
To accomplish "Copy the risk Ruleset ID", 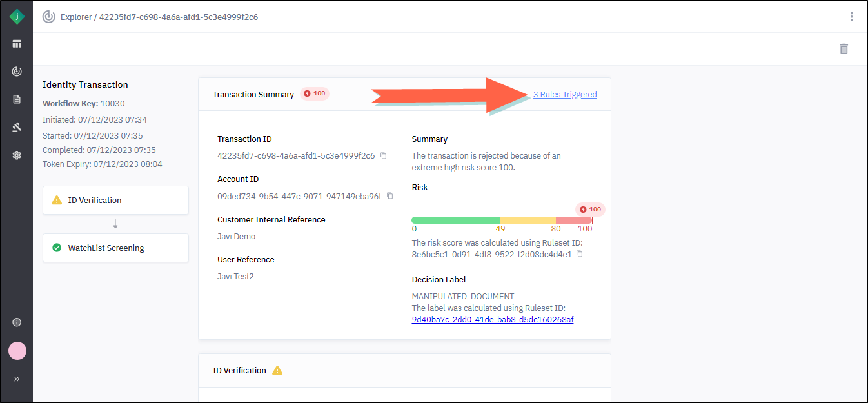I will pyautogui.click(x=580, y=255).
